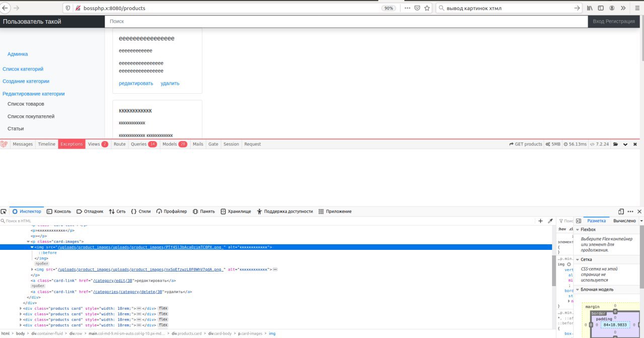Open tracking protection shield icon
This screenshot has width=644, height=338.
(x=68, y=8)
